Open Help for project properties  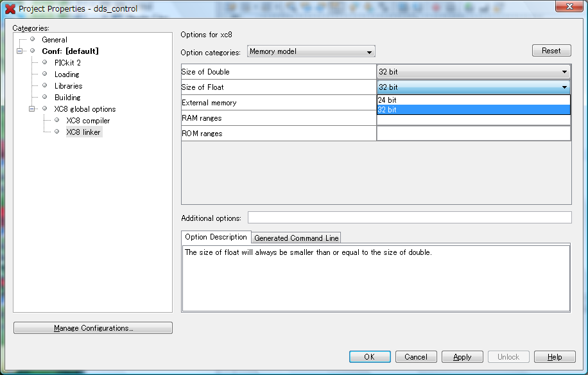click(x=555, y=357)
